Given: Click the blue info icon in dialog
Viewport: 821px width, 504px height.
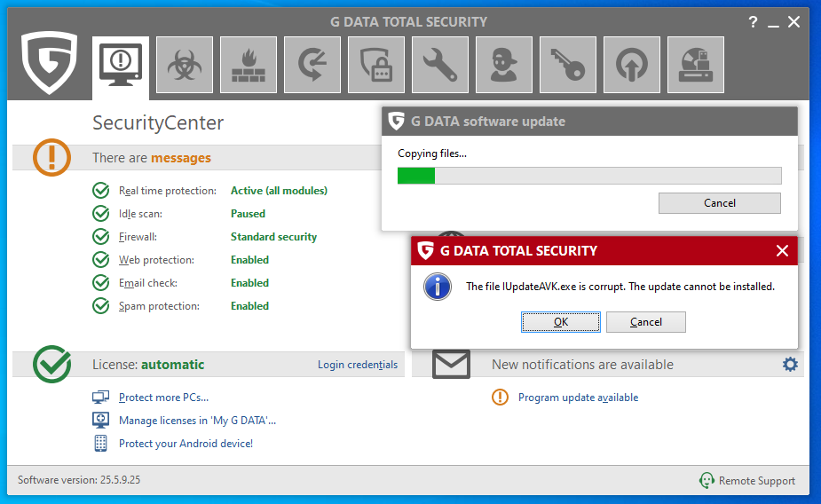Looking at the screenshot, I should 438,287.
